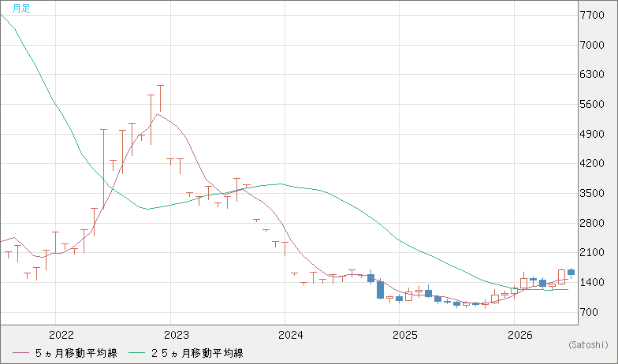Click the 25ヵ月移動平均線 legend text
The height and width of the screenshot is (364, 618).
pyautogui.click(x=197, y=353)
